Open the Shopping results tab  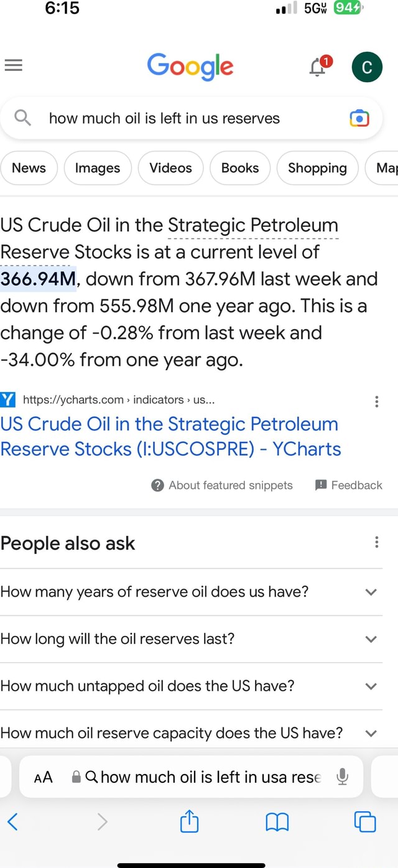coord(317,167)
